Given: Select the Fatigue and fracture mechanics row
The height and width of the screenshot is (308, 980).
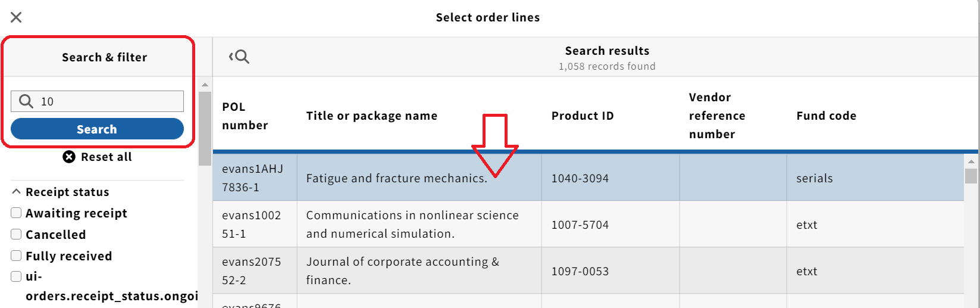Looking at the screenshot, I should [x=588, y=178].
